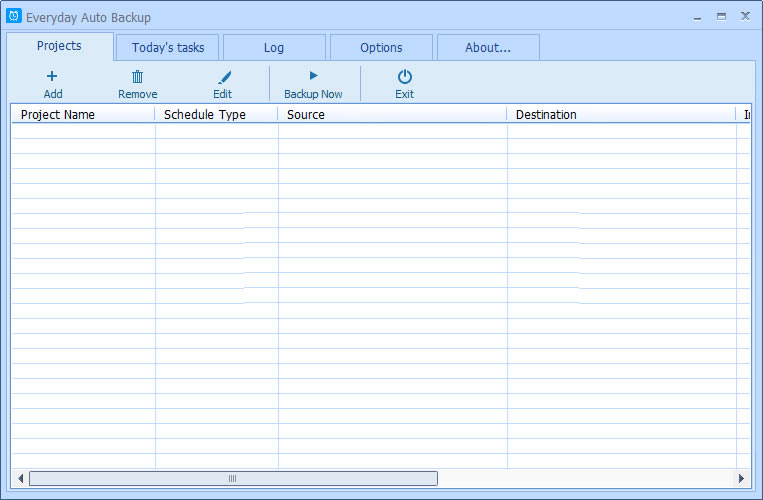Switch to Today's tasks tab
This screenshot has width=763, height=500.
[168, 47]
